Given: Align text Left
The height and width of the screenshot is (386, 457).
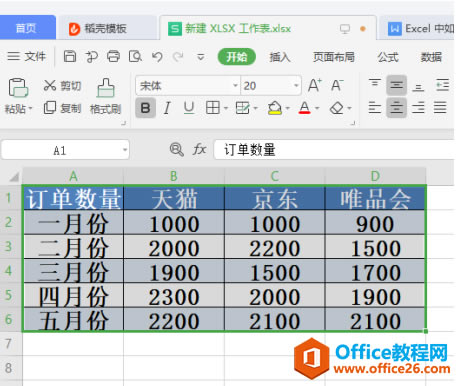Looking at the screenshot, I should pos(375,108).
